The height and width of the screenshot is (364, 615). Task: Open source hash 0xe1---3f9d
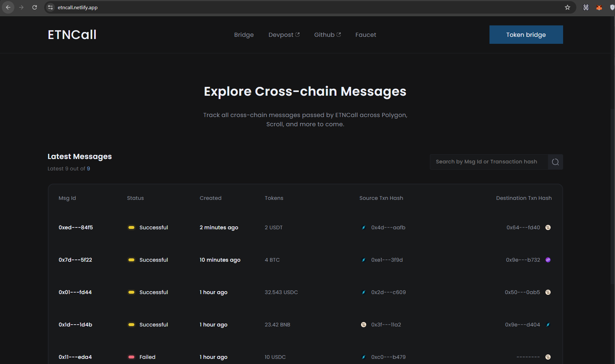(x=387, y=260)
